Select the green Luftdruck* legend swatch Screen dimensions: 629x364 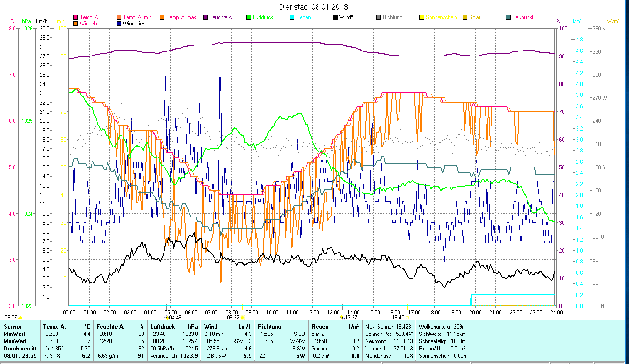tap(249, 18)
